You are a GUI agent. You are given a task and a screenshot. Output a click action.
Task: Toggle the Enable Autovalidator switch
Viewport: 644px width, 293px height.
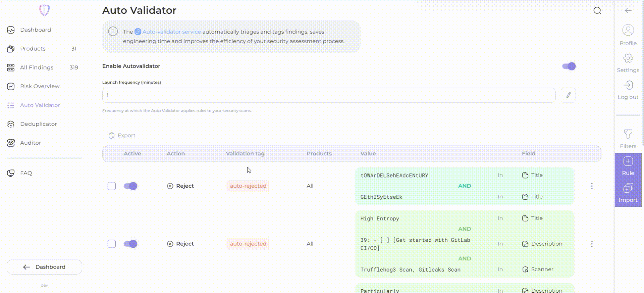click(x=569, y=66)
